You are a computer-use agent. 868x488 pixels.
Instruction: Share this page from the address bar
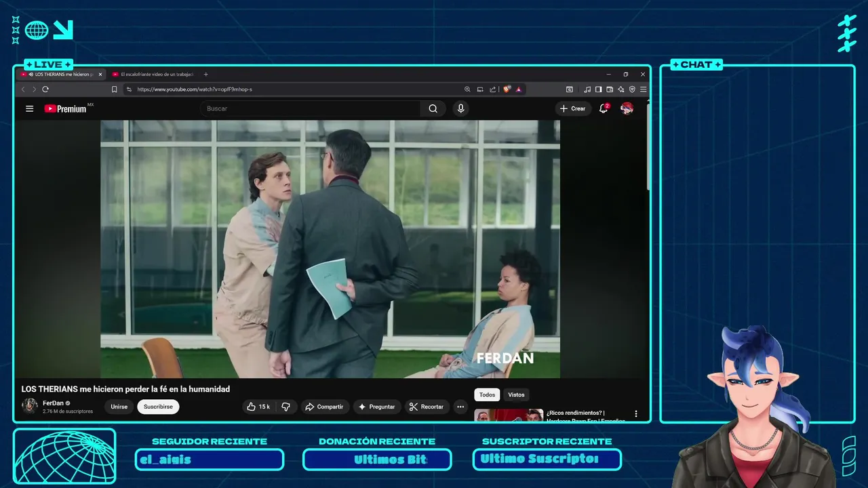pos(492,89)
